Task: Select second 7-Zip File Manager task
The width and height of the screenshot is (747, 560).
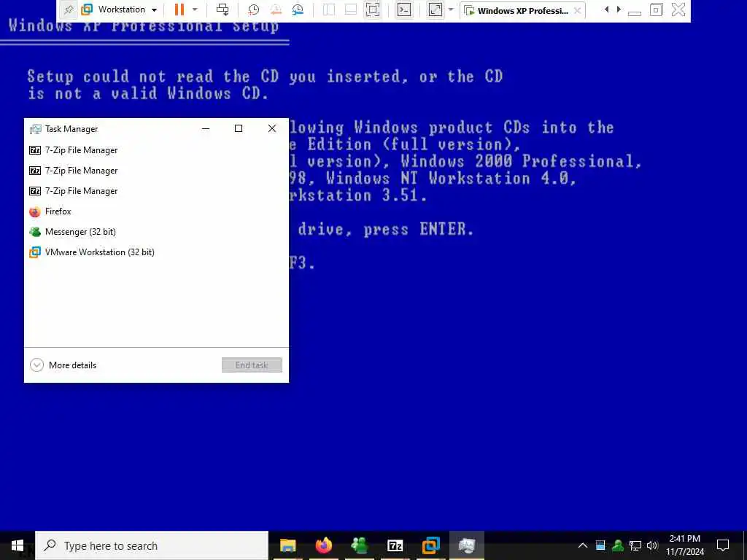Action: tap(156, 171)
